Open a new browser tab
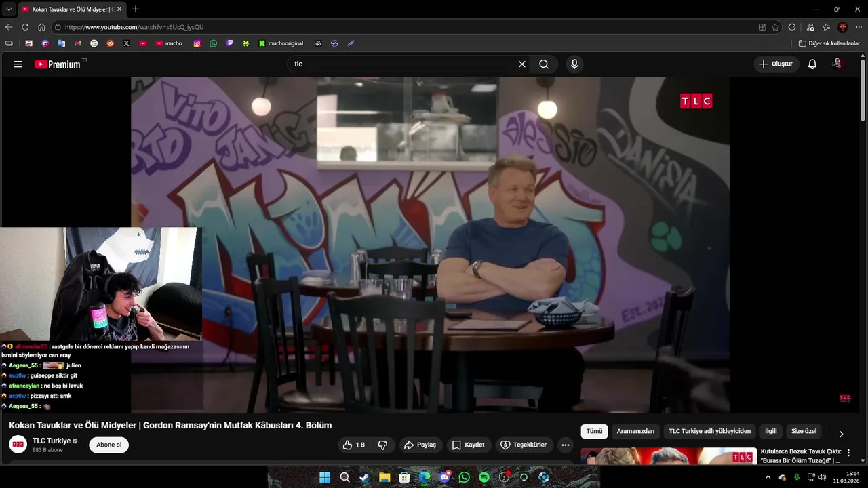The image size is (868, 488). 136,9
